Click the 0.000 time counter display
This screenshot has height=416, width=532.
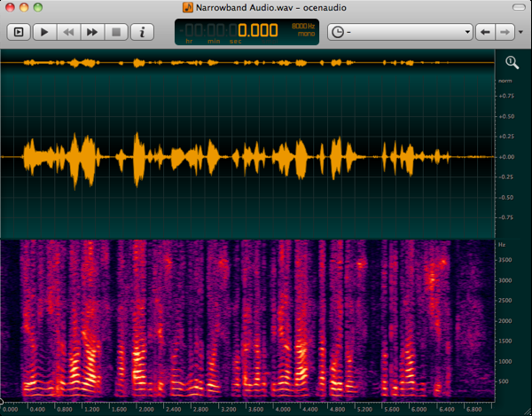click(256, 29)
